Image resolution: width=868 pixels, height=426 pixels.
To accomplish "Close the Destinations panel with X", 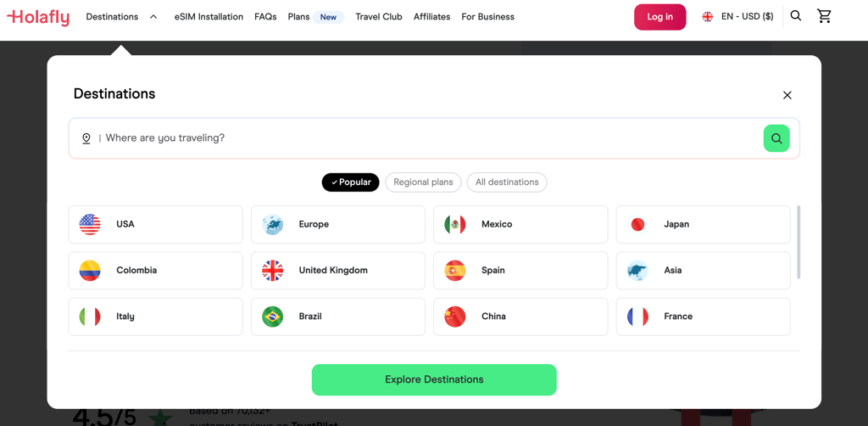I will (x=787, y=95).
